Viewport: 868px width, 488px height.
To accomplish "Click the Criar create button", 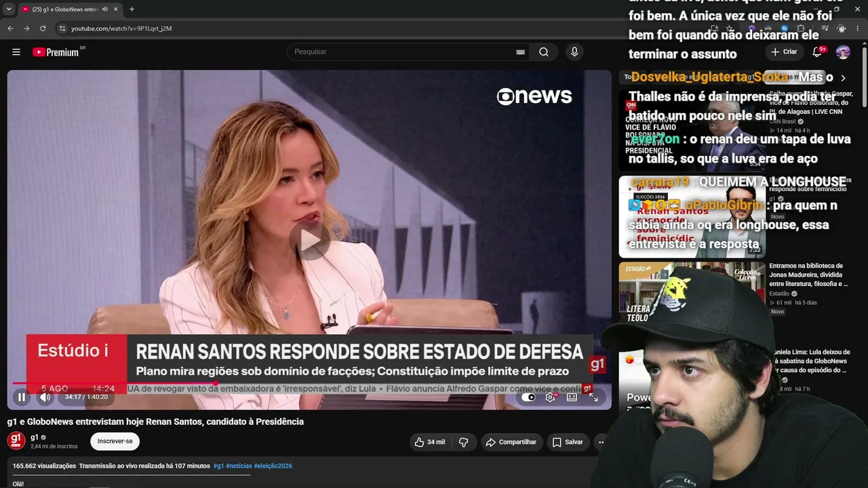I will pyautogui.click(x=784, y=52).
